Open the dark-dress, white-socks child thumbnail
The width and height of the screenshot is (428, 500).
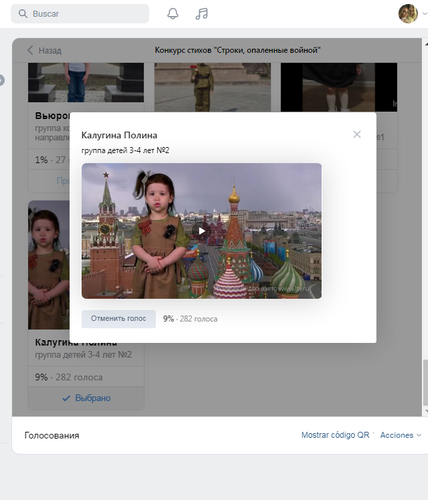pyautogui.click(x=339, y=87)
